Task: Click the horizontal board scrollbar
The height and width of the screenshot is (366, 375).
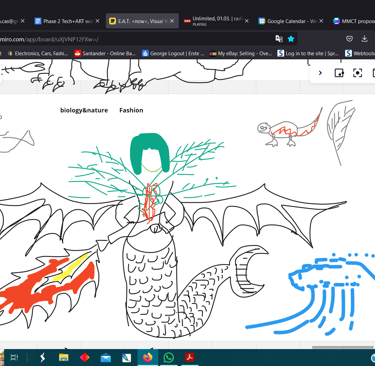Action: pyautogui.click(x=343, y=347)
